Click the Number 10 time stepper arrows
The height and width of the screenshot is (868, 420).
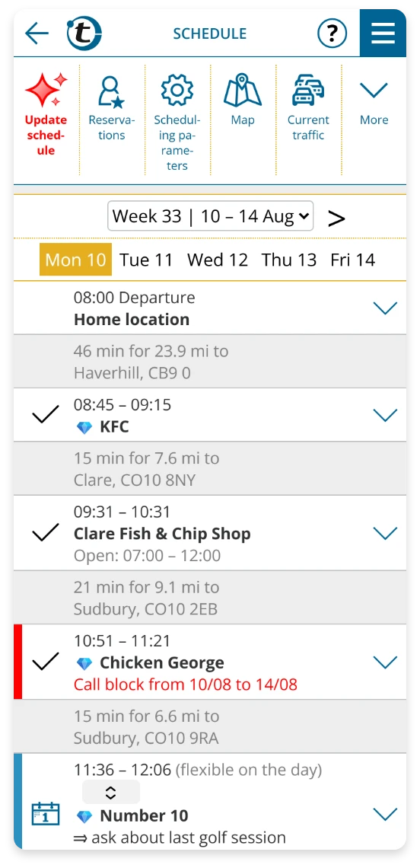110,792
